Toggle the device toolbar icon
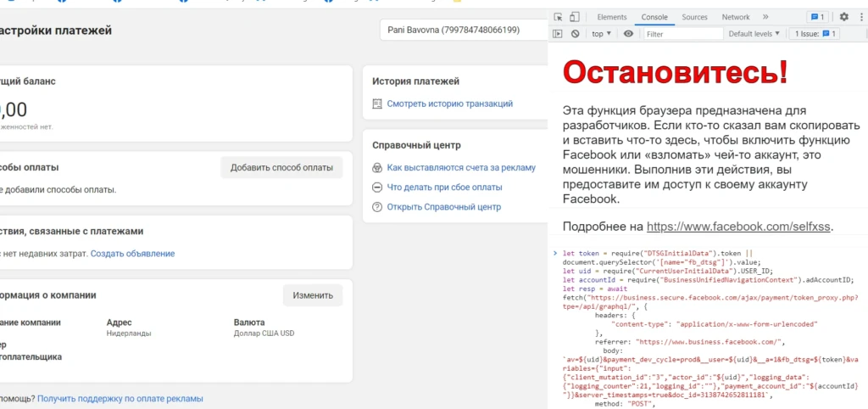Image resolution: width=868 pixels, height=409 pixels. 575,17
